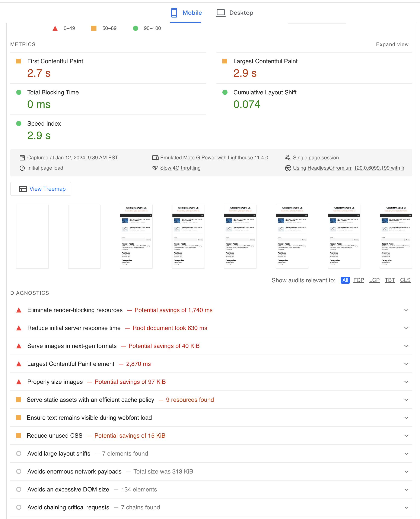Expand Eliminate render-blocking resources audit
420x519 pixels.
coord(211,310)
